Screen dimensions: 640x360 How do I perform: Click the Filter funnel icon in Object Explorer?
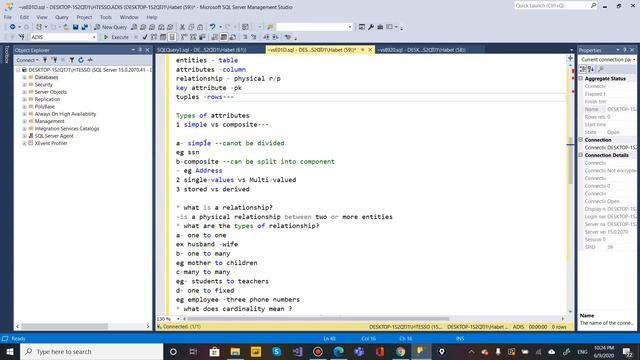(x=72, y=60)
